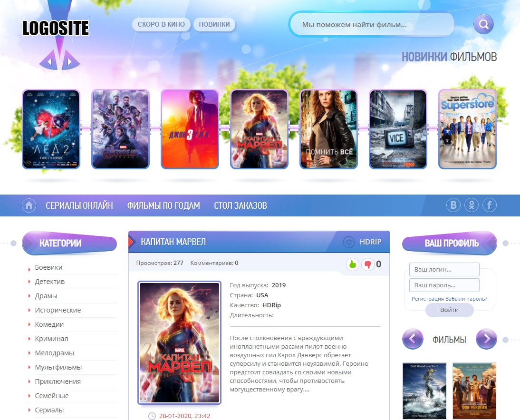Viewport: 520px width, 420px height.
Task: Go to СЕРИАЛЫ ОНЛАЙН menu item
Action: (x=79, y=205)
